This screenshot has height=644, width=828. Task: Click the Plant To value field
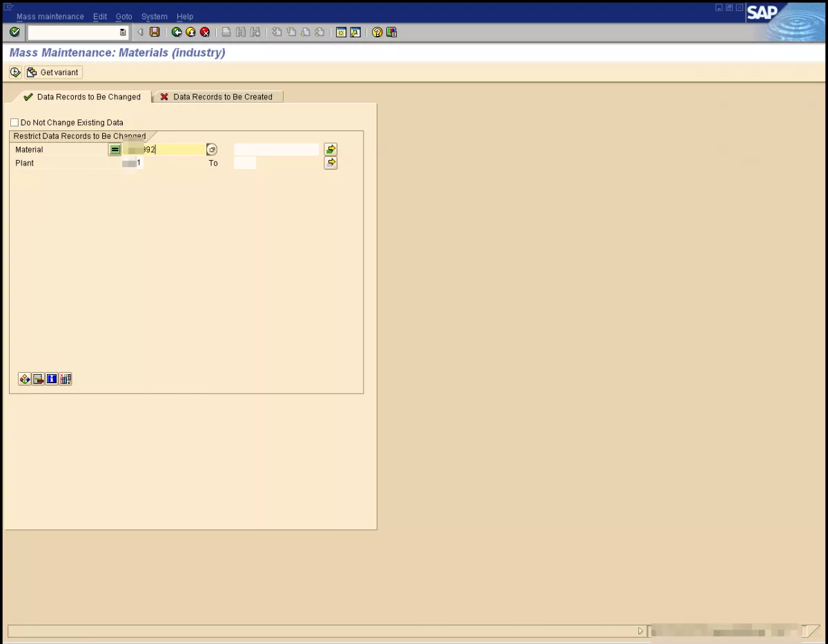pos(245,163)
